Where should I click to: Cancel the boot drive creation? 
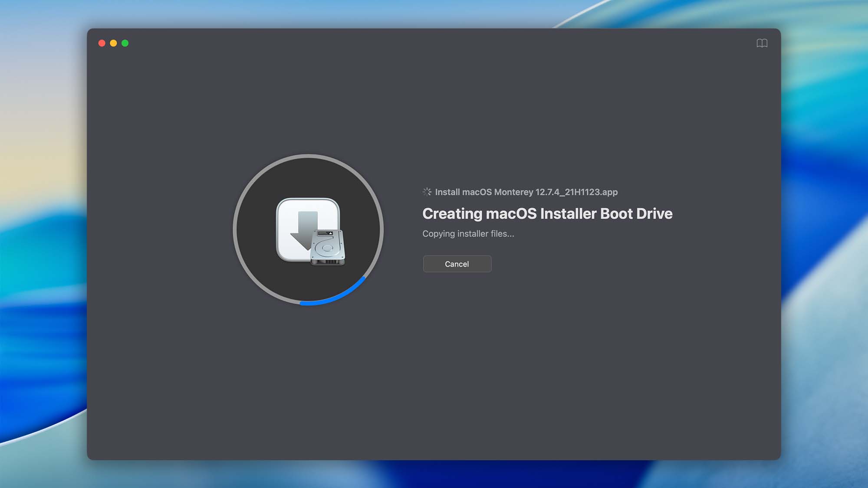(x=457, y=264)
